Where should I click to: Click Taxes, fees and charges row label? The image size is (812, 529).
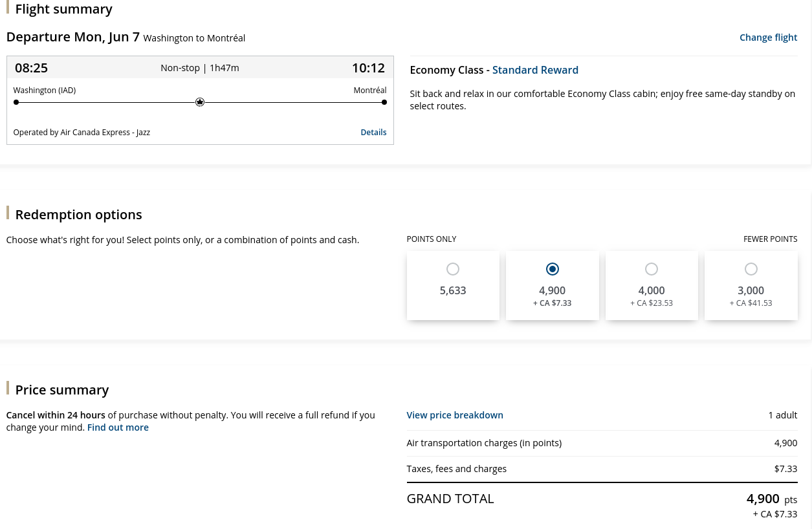point(456,469)
